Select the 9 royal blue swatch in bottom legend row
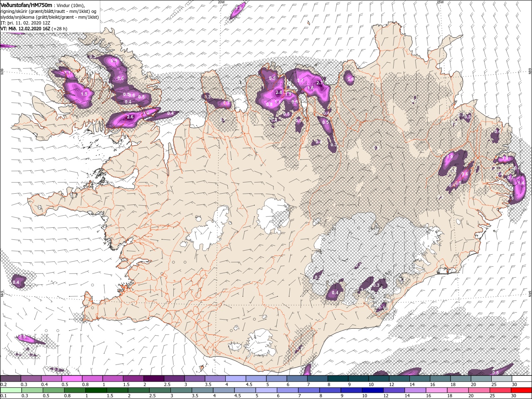 coord(351,390)
